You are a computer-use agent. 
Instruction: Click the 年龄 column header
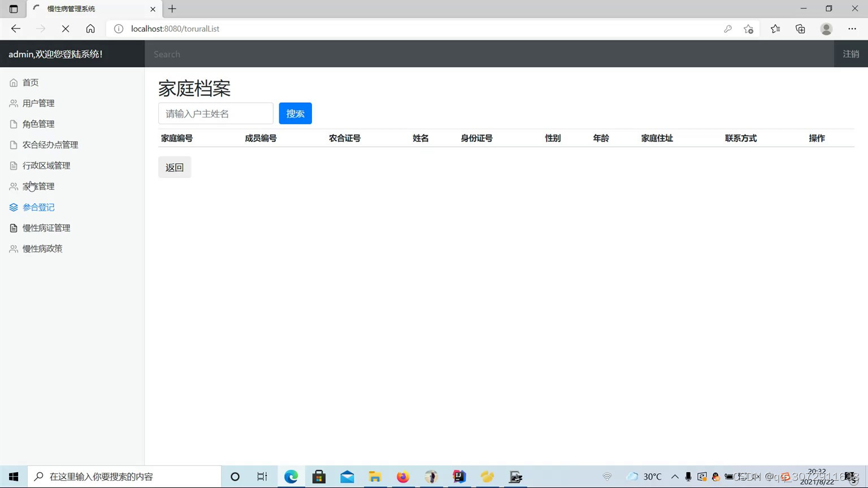601,138
